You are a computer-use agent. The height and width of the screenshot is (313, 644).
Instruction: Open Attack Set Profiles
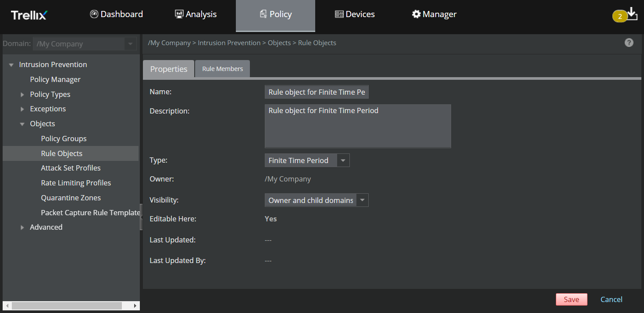tap(71, 168)
